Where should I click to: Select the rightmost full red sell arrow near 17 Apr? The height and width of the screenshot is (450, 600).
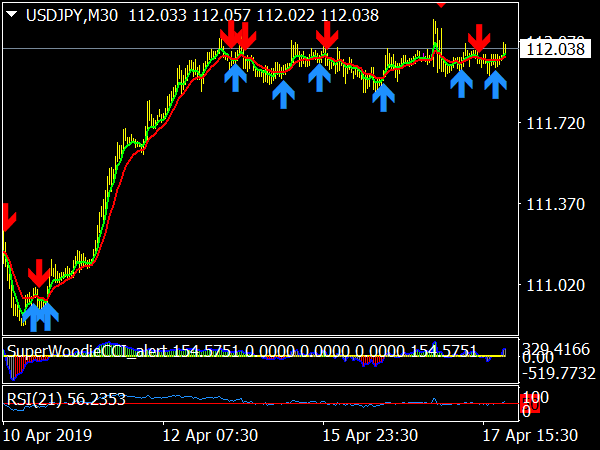[x=479, y=39]
